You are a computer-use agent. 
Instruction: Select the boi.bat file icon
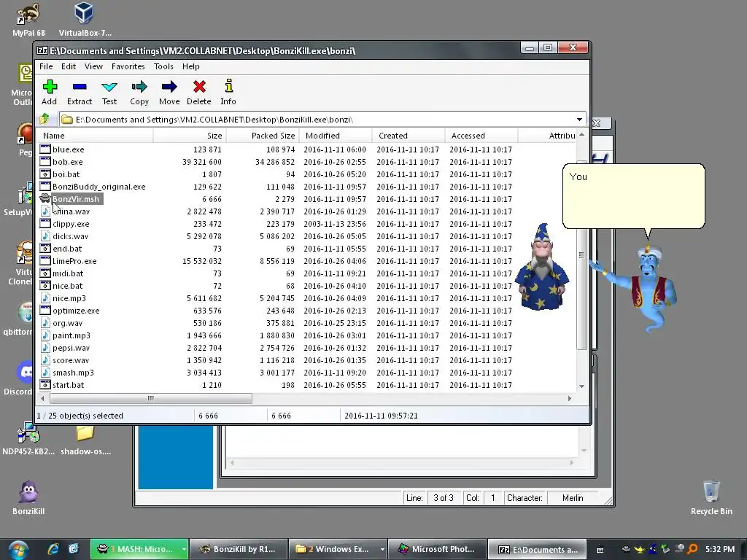(x=45, y=174)
